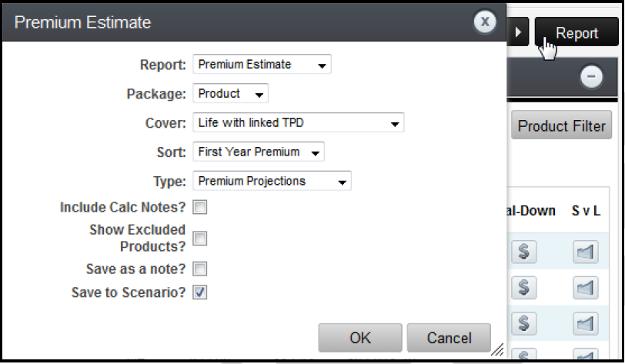Viewport: 625px width, 364px height.
Task: Tick the Show Excluded Products checkbox
Action: pyautogui.click(x=199, y=239)
